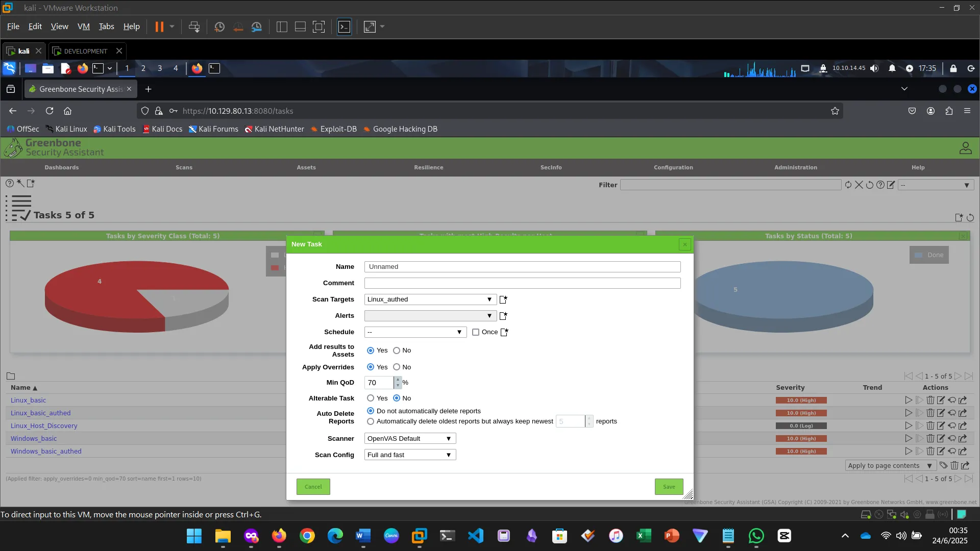
Task: Create new scan target icon
Action: (503, 299)
